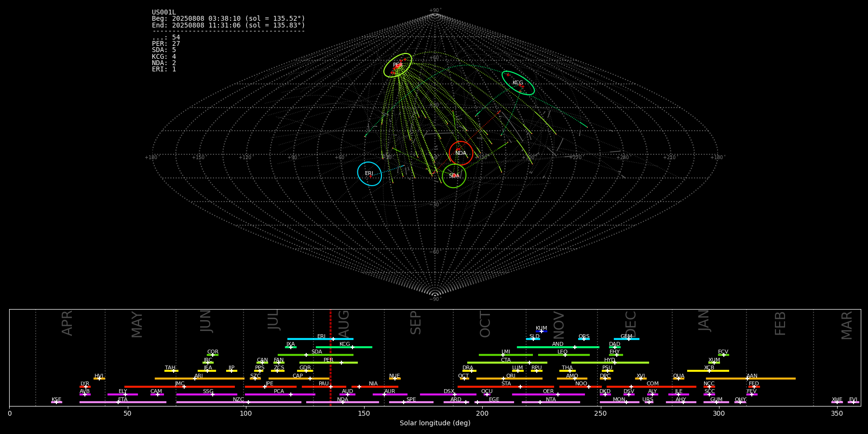
Task: Click the '300' tick on solar longitude axis
Action: click(x=719, y=414)
